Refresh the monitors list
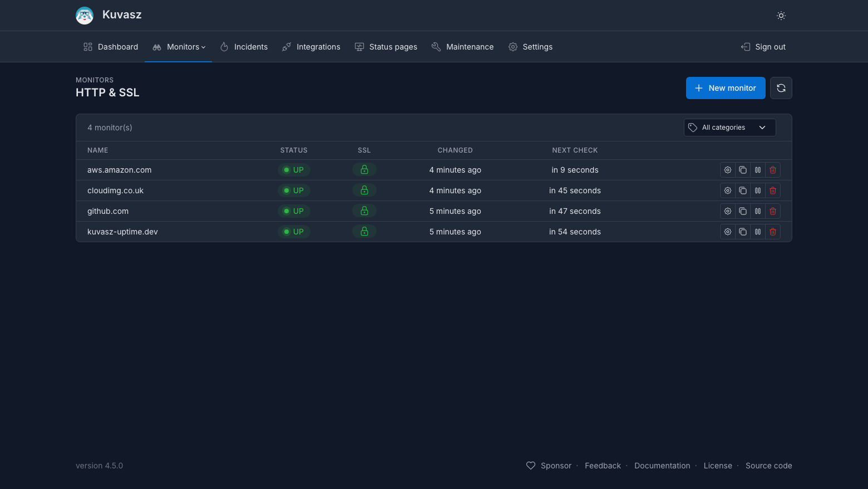Screen dimensions: 868x489 click(781, 88)
